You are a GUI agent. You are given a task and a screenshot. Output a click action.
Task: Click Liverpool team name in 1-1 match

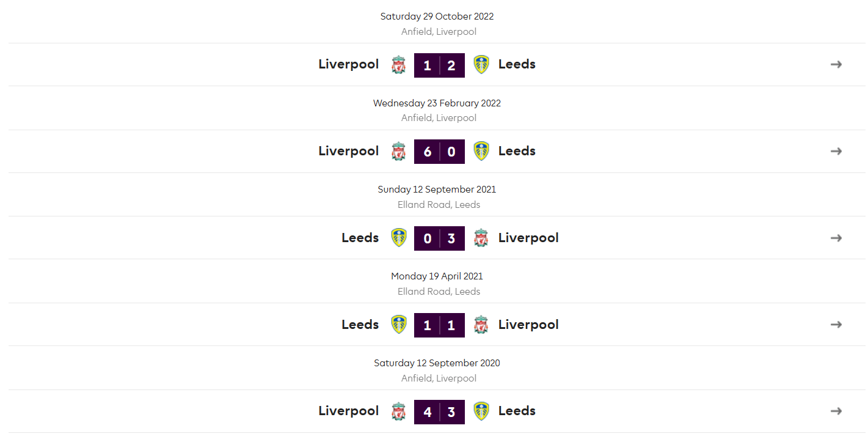coord(528,325)
